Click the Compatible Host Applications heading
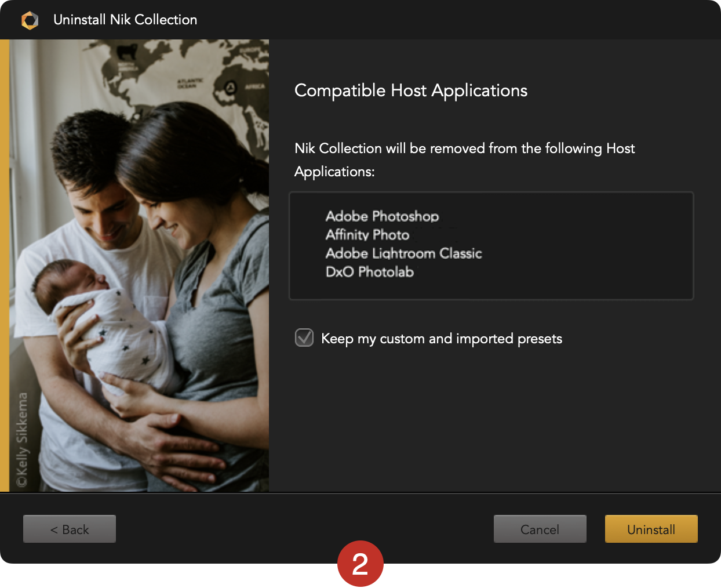This screenshot has height=588, width=721. [x=411, y=90]
